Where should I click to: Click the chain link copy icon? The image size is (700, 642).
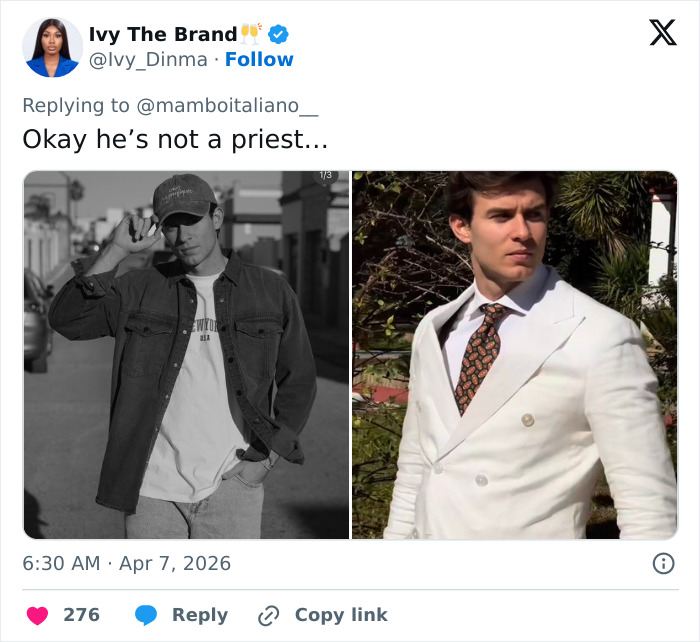(268, 615)
